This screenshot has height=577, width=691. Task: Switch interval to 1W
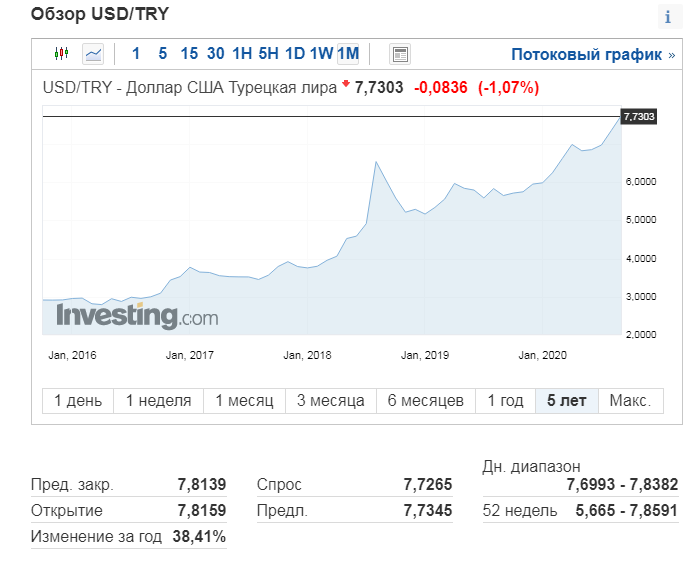[x=321, y=54]
